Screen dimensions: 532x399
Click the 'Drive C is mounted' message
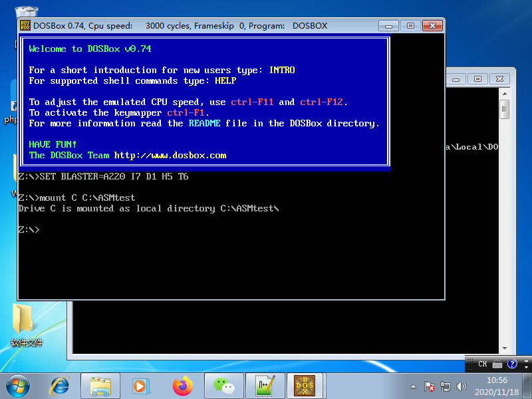148,208
